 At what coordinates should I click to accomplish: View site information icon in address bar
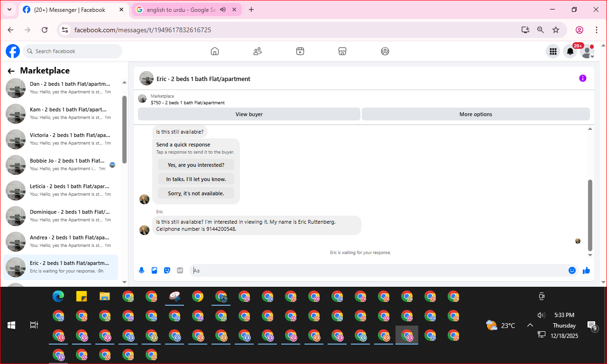65,30
